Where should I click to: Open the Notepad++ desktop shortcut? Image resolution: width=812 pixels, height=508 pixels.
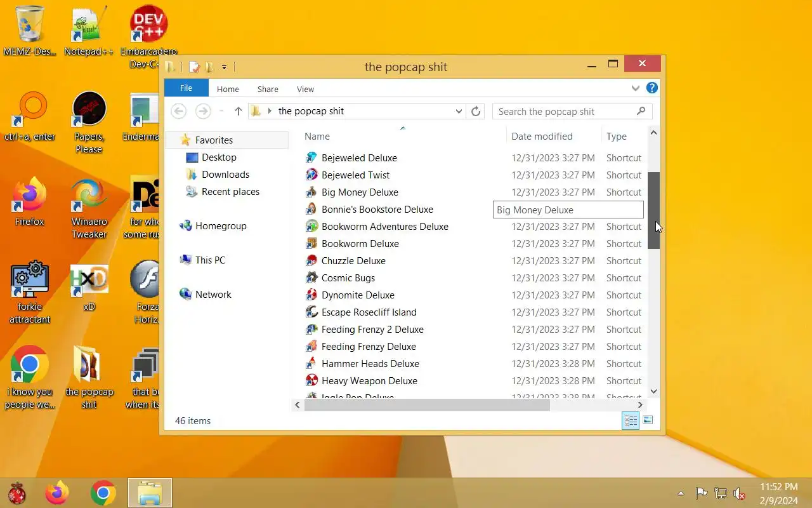[x=89, y=30]
